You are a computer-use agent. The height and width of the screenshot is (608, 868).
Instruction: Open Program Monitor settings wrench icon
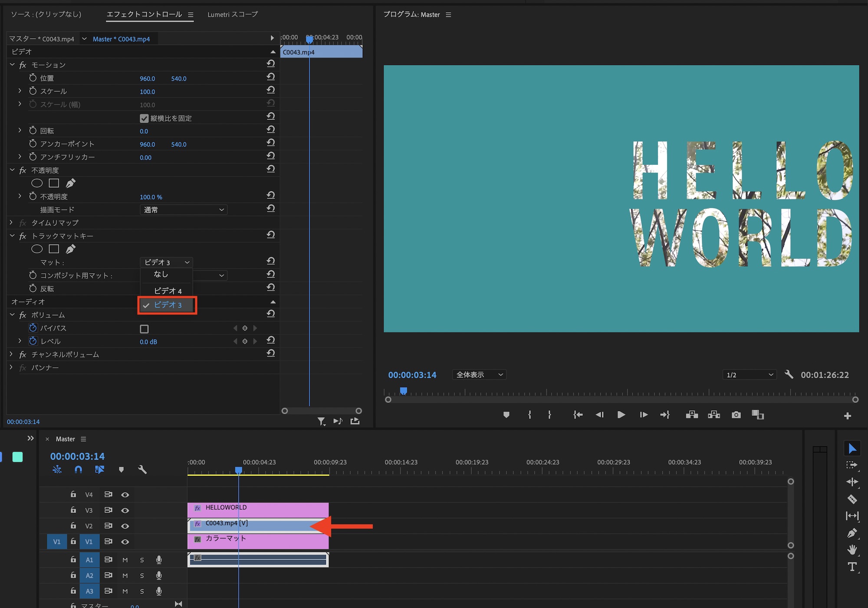coord(789,375)
